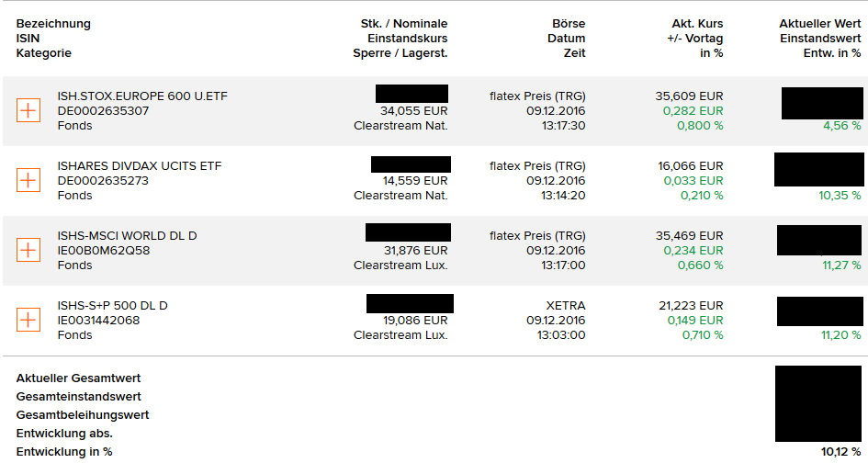Image resolution: width=868 pixels, height=463 pixels.
Task: Click the XETRA exchange entry
Action: pos(566,306)
